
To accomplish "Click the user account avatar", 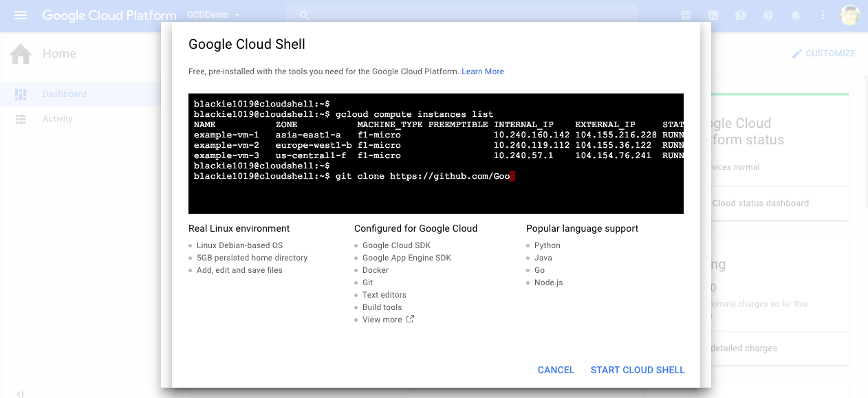I will pyautogui.click(x=851, y=15).
